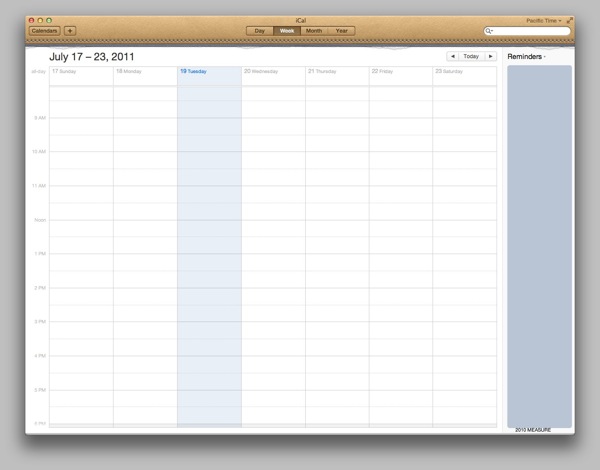Select the 23 Saturday column header
The image size is (600, 470).
[x=449, y=71]
